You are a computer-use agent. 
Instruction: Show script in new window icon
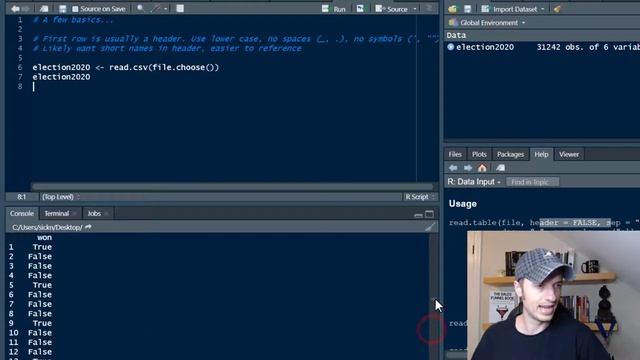(x=44, y=9)
